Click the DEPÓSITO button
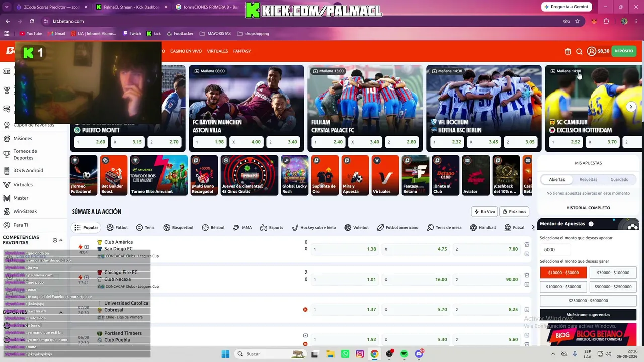Screen dimensions: 644x362 coord(624,51)
